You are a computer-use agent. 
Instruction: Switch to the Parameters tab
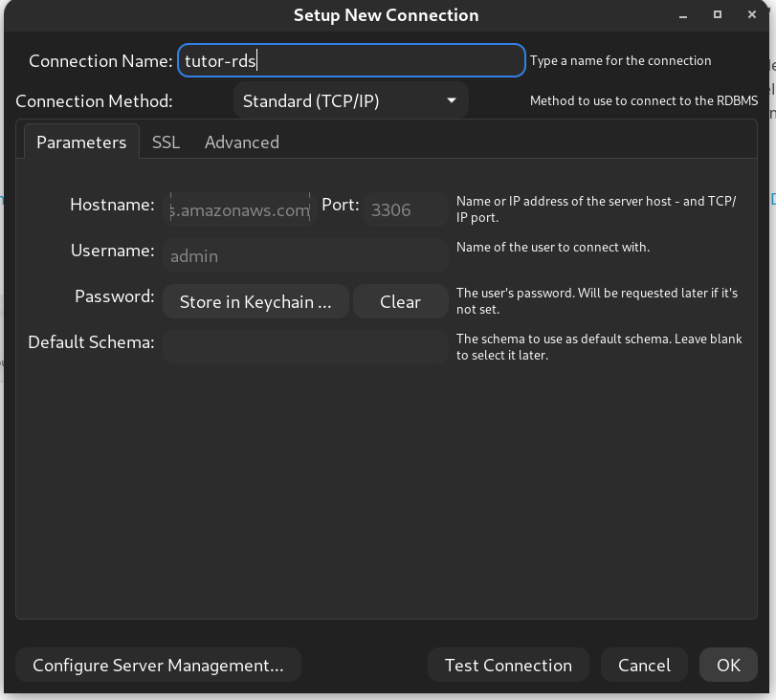pos(81,142)
